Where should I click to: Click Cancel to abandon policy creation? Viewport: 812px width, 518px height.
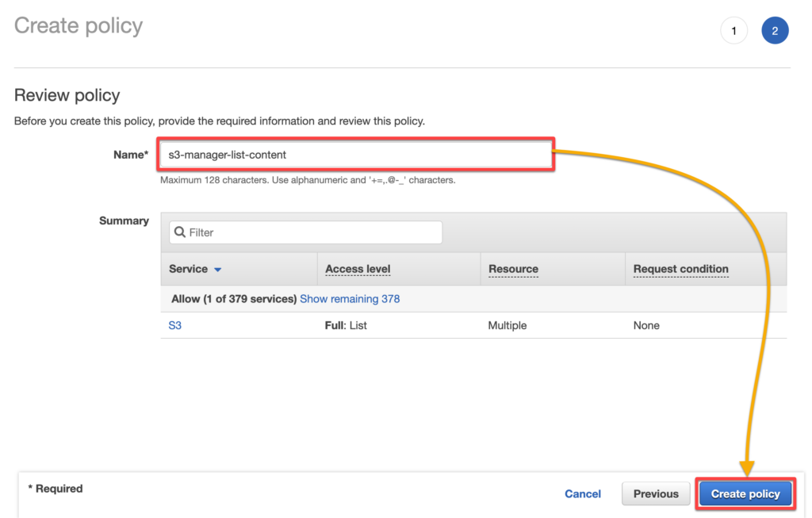[583, 493]
